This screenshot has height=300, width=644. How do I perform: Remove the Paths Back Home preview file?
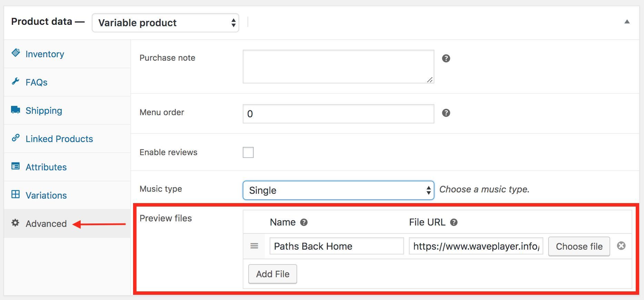pyautogui.click(x=621, y=246)
